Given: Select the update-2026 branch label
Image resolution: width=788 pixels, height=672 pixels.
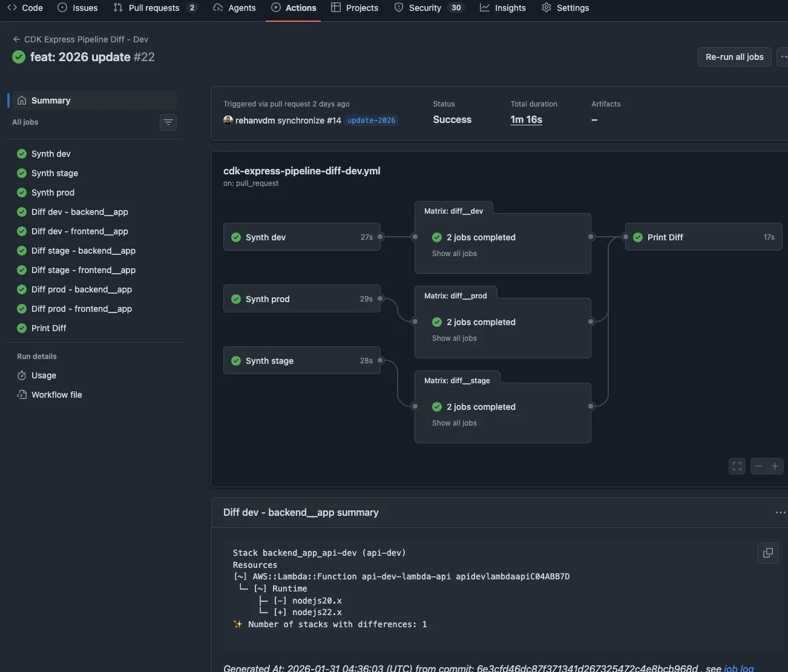Looking at the screenshot, I should tap(370, 120).
